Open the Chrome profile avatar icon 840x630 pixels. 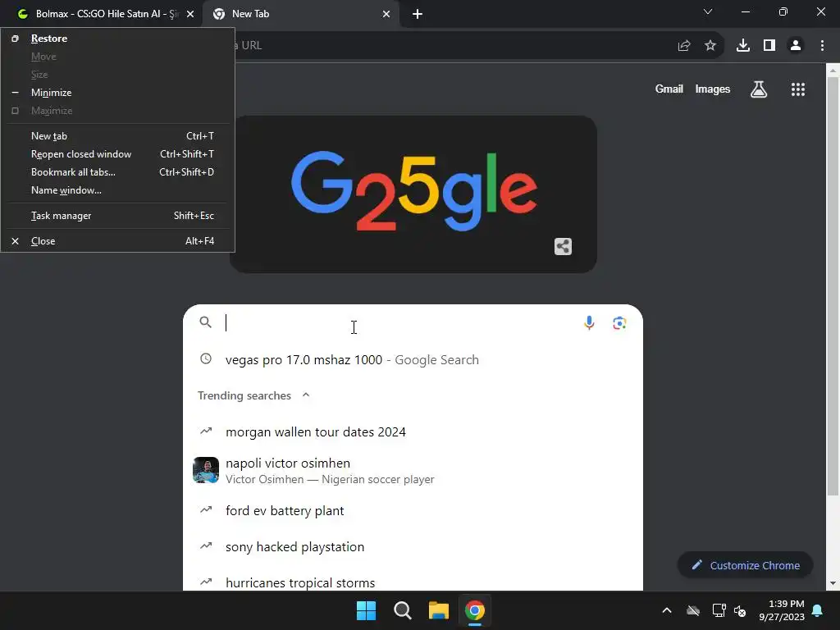click(796, 46)
